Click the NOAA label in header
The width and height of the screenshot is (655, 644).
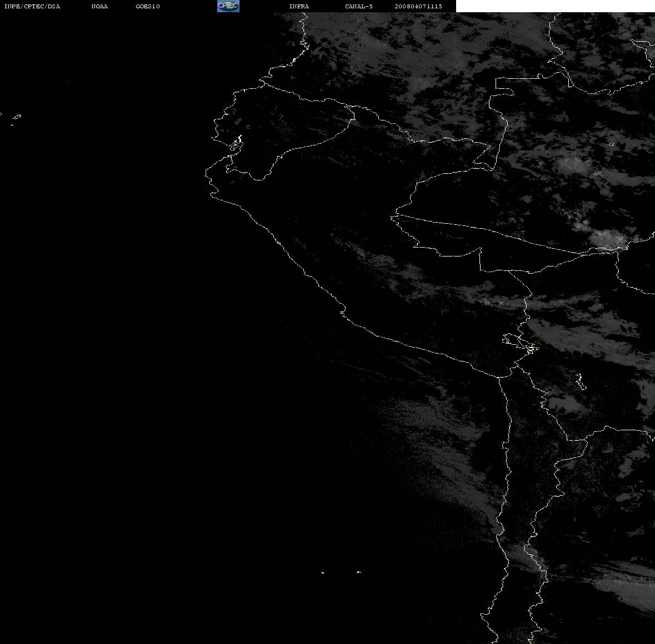tap(99, 6)
